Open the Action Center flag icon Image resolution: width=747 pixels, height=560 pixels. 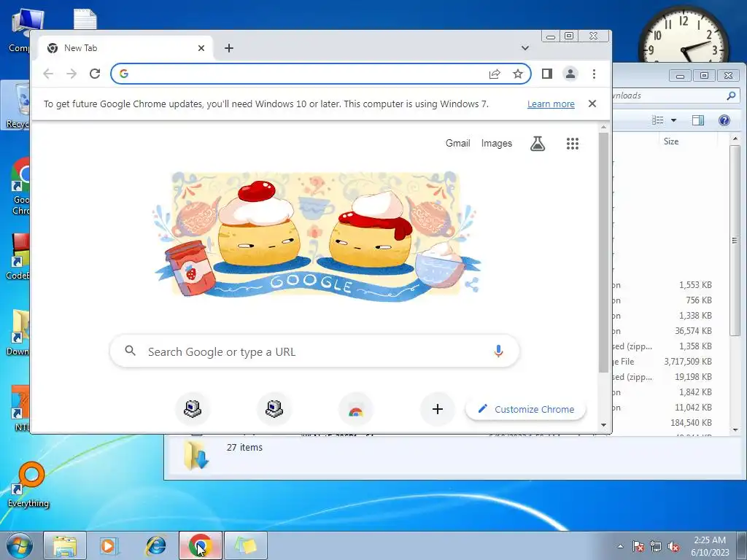click(x=638, y=546)
